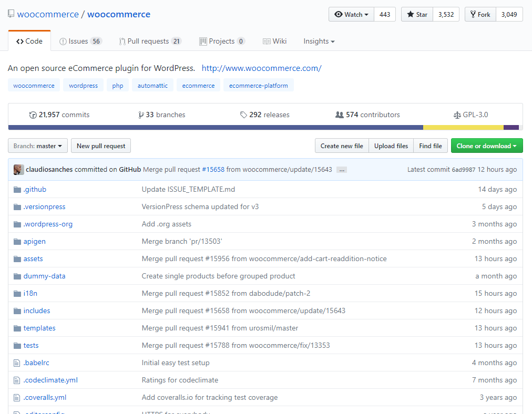Click claudiosanches avatar thumbnail
532x414 pixels.
tap(18, 170)
